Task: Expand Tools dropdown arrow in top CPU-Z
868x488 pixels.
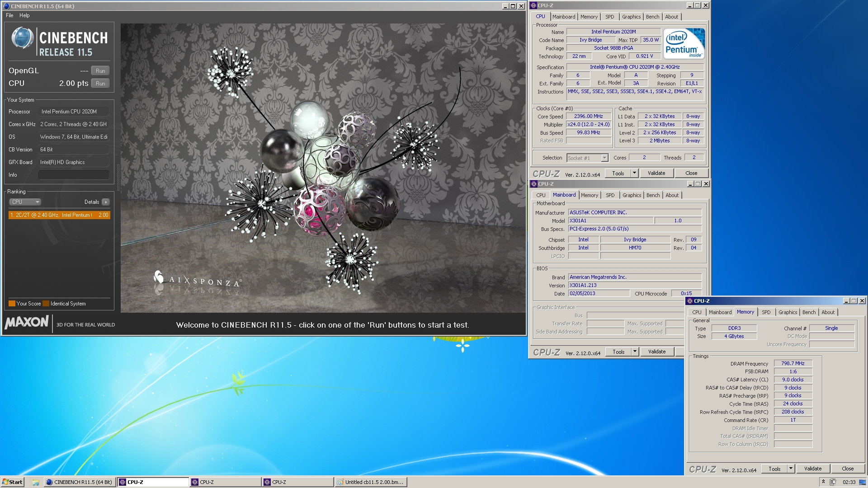Action: pyautogui.click(x=634, y=173)
